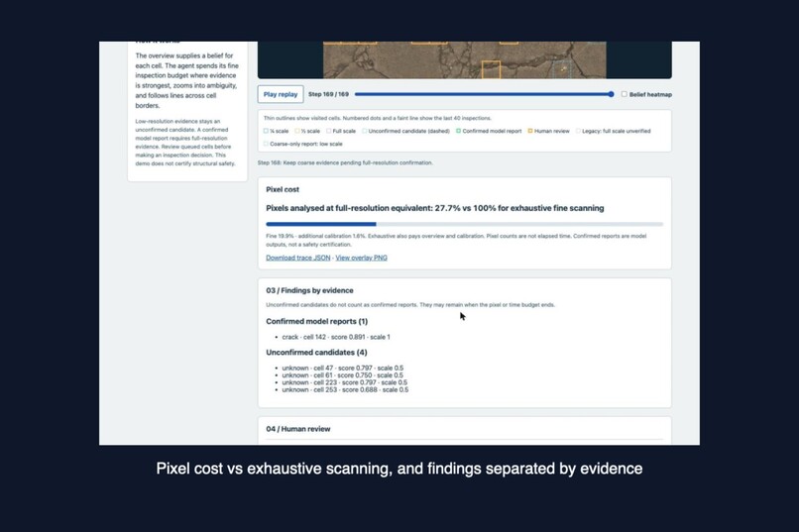Click the '03 / Findings by evidence' heading
This screenshot has width=799, height=532.
[x=309, y=290]
